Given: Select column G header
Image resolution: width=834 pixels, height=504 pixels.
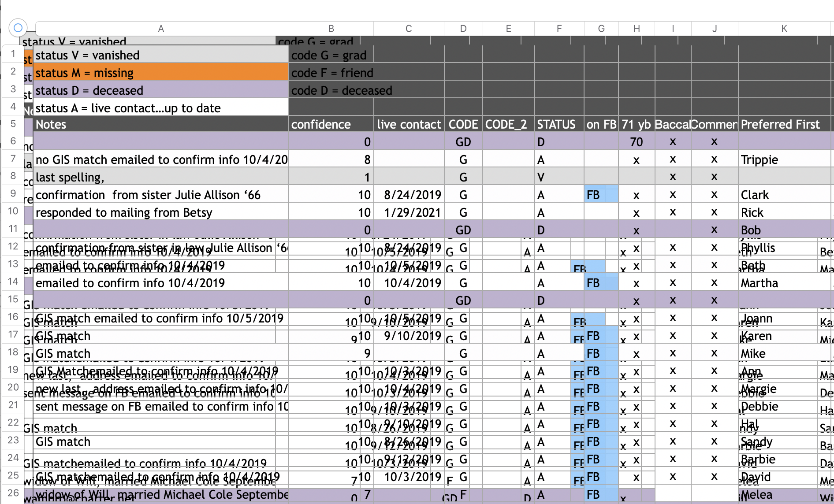Looking at the screenshot, I should [x=601, y=29].
